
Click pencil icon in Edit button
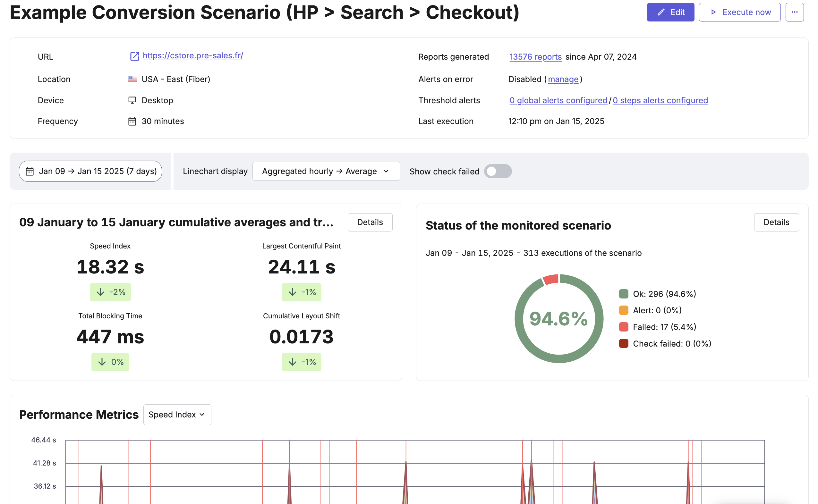point(661,12)
